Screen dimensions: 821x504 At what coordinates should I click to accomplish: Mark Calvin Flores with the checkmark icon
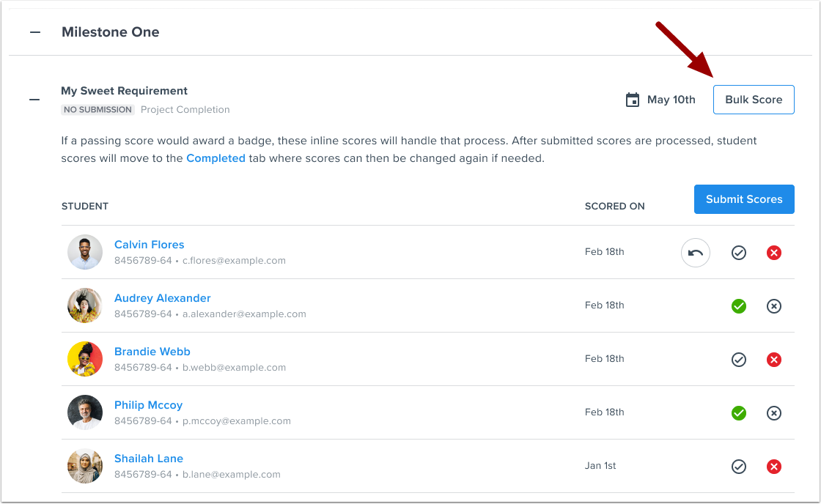pos(739,252)
